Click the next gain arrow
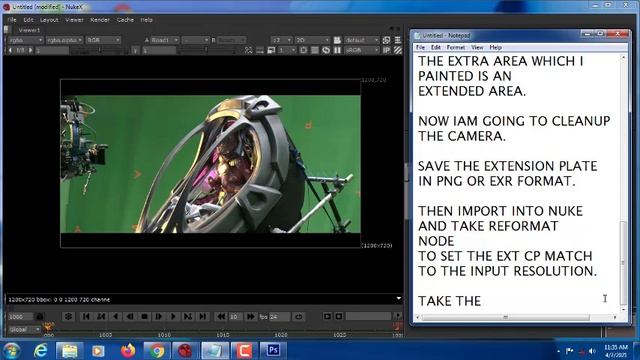640x360 pixels. 31,50
